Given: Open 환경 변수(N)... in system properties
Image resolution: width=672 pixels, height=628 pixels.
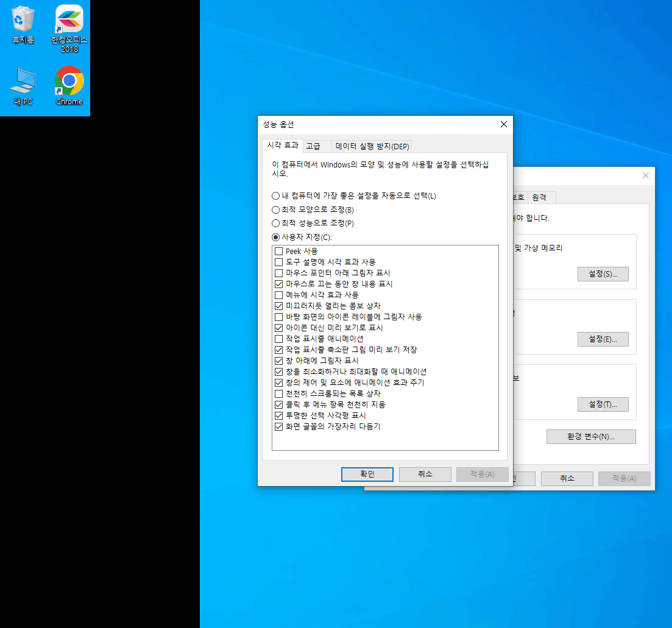Looking at the screenshot, I should [591, 437].
